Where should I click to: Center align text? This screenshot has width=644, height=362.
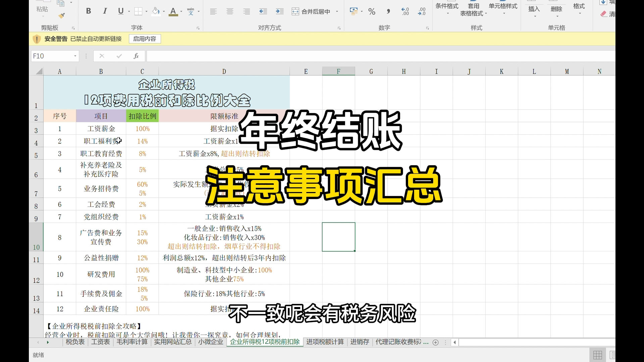pos(230,11)
